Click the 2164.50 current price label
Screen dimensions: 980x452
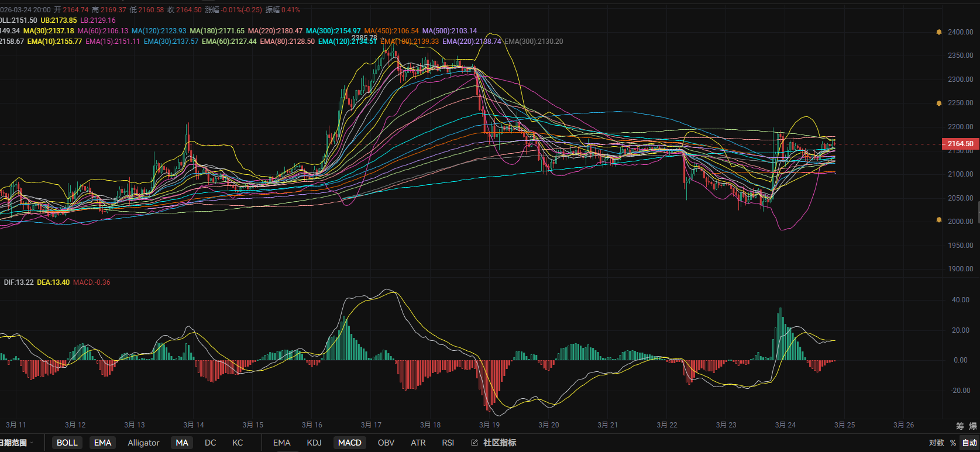[960, 144]
